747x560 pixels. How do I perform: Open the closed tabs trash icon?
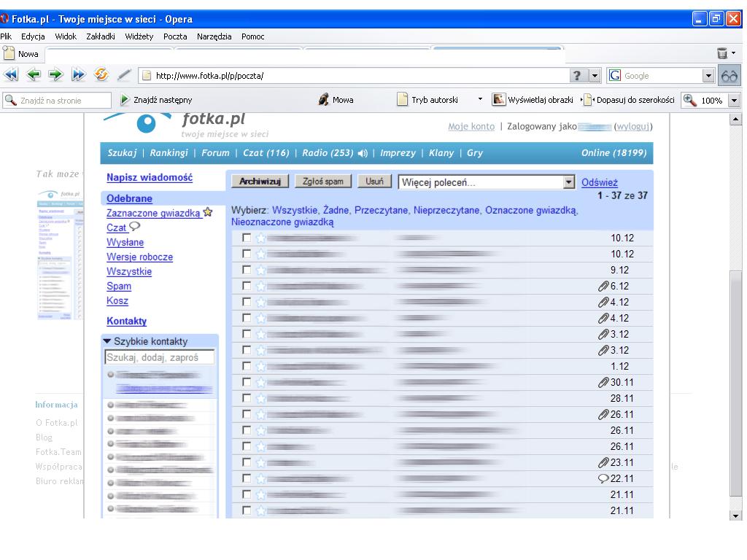(x=722, y=53)
